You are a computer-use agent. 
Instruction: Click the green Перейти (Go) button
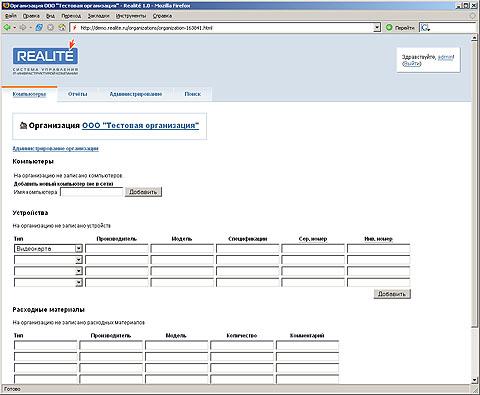(400, 28)
